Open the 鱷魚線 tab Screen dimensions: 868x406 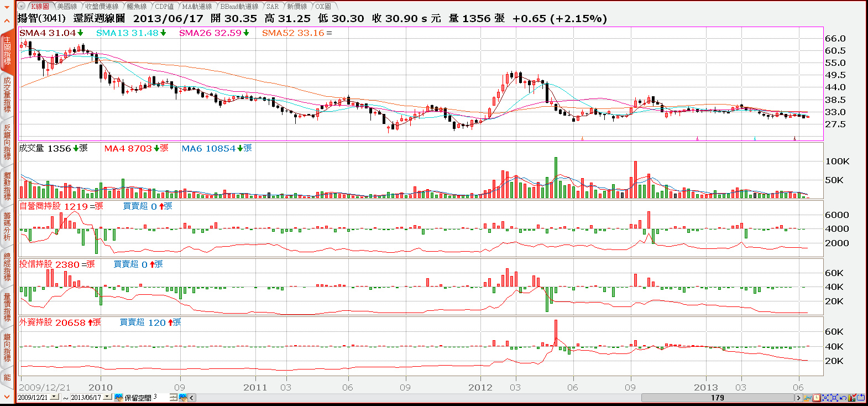137,6
